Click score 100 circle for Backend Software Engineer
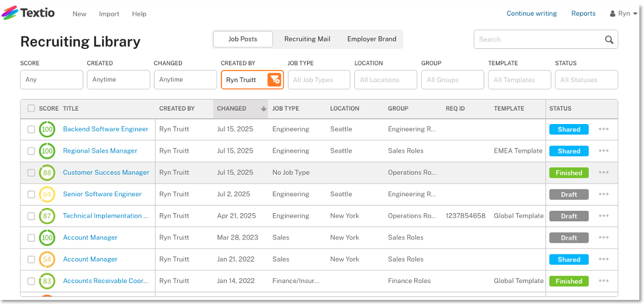Viewport: 644px width, 304px height. 47,129
